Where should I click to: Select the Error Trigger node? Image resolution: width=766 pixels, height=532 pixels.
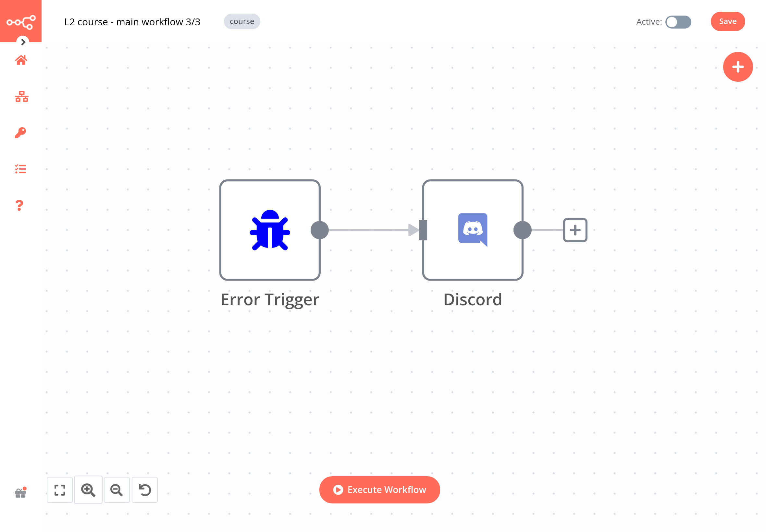click(x=269, y=230)
